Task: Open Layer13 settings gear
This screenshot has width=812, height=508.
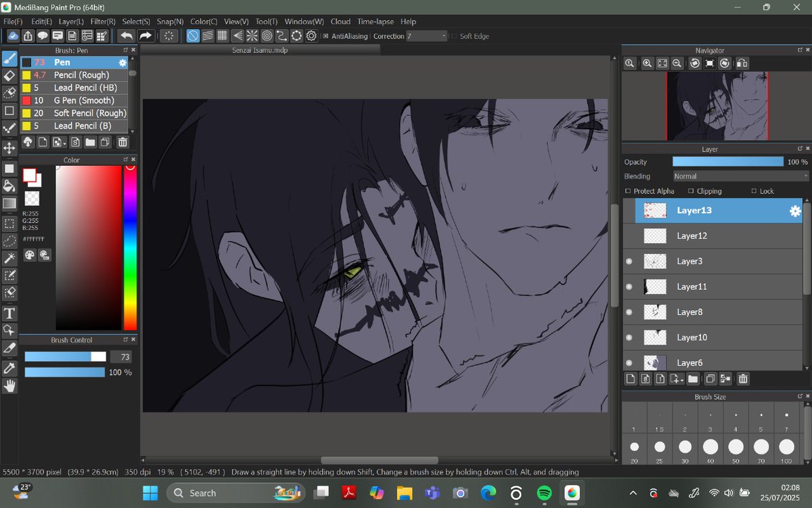Action: click(x=795, y=211)
